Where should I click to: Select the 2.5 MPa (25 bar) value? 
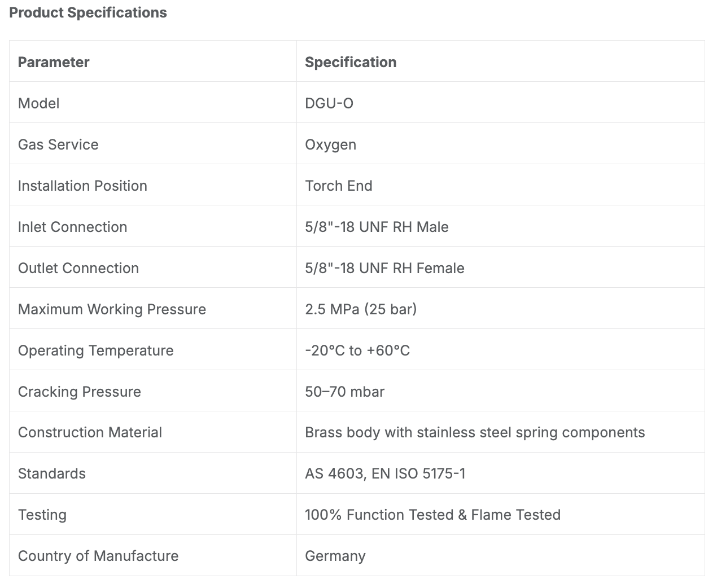click(361, 309)
